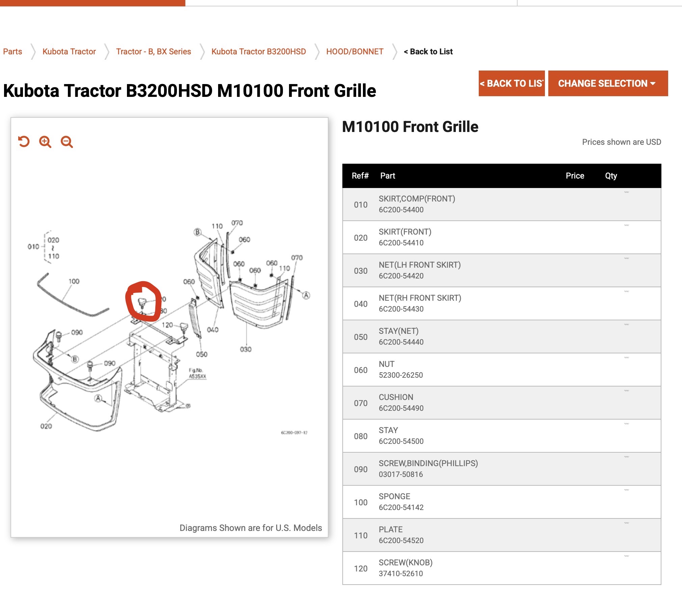Click the zoom out magnifier icon
The width and height of the screenshot is (682, 616).
[x=67, y=142]
